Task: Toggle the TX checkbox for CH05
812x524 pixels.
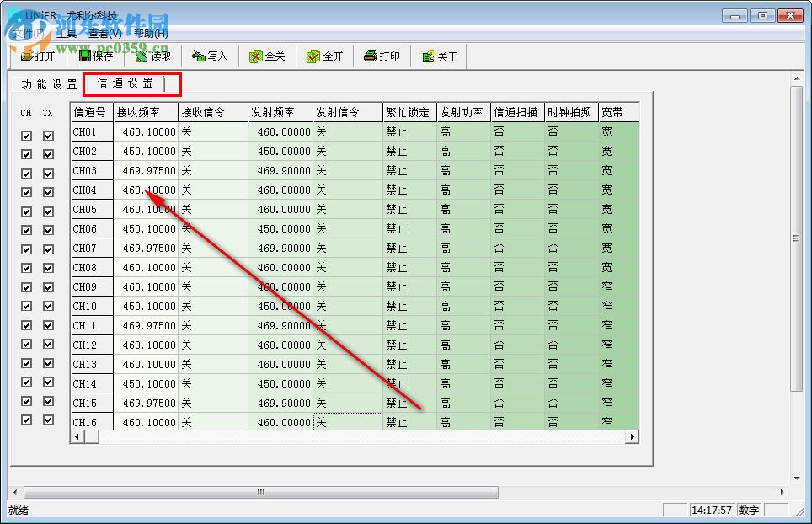Action: tap(48, 211)
